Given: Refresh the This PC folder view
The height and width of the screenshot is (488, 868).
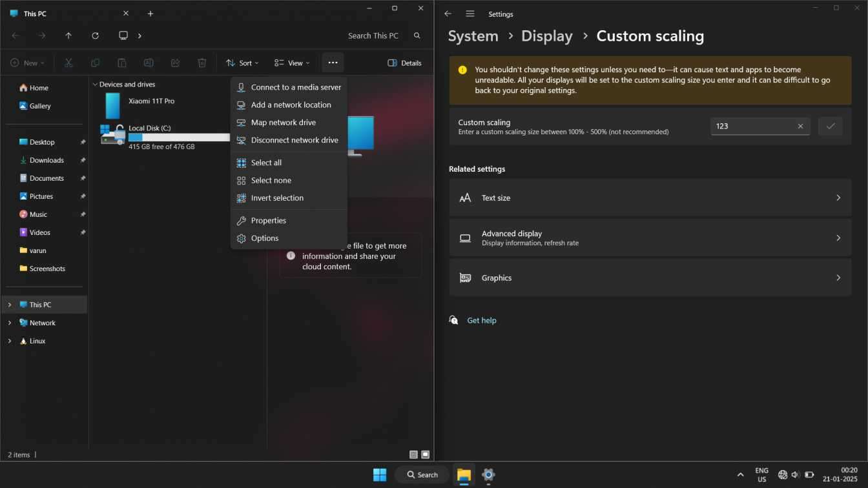Looking at the screenshot, I should [95, 36].
